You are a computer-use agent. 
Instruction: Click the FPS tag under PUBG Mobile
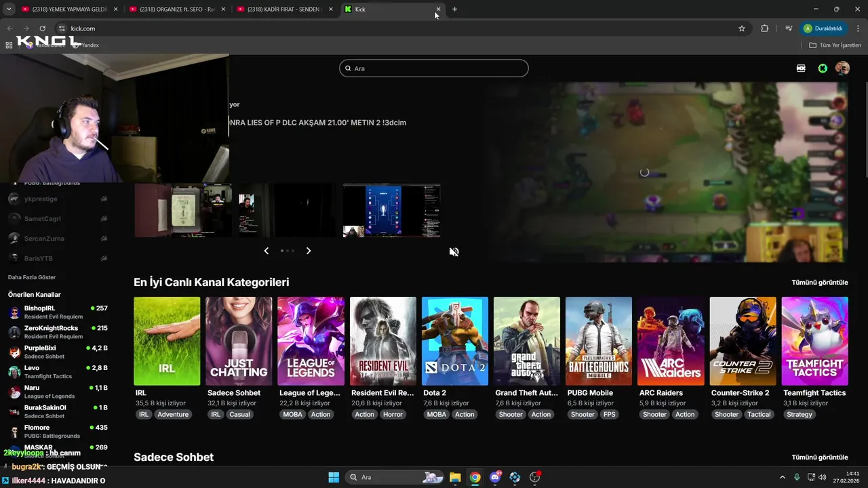click(x=610, y=414)
